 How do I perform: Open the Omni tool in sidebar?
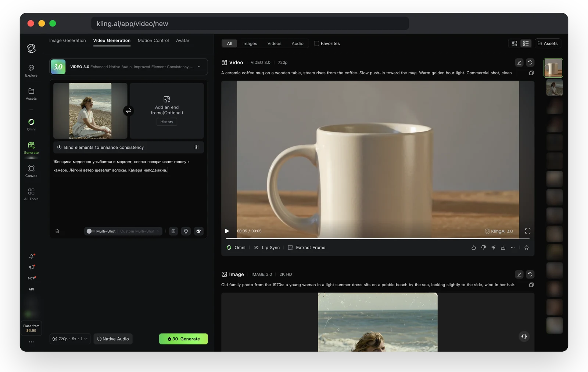click(x=31, y=125)
